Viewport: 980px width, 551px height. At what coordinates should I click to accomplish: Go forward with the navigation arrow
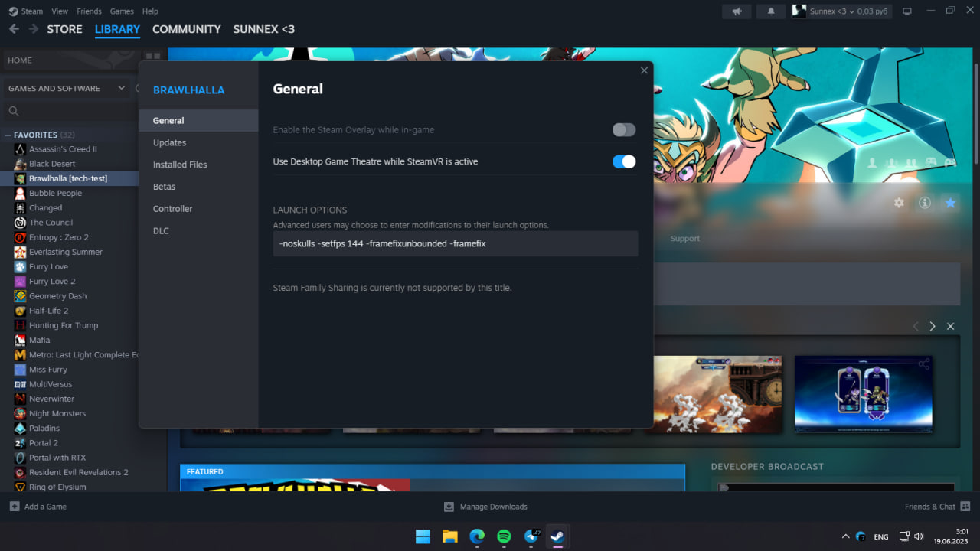(x=34, y=29)
